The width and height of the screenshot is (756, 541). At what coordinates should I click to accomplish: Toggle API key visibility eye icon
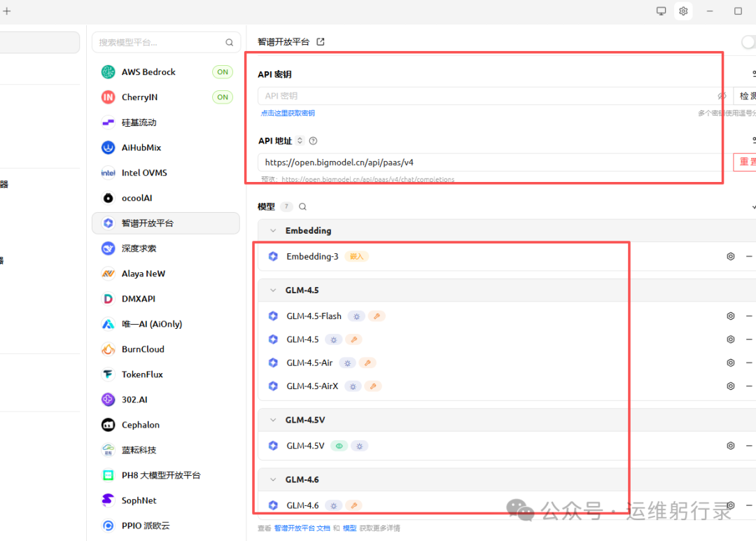point(722,96)
